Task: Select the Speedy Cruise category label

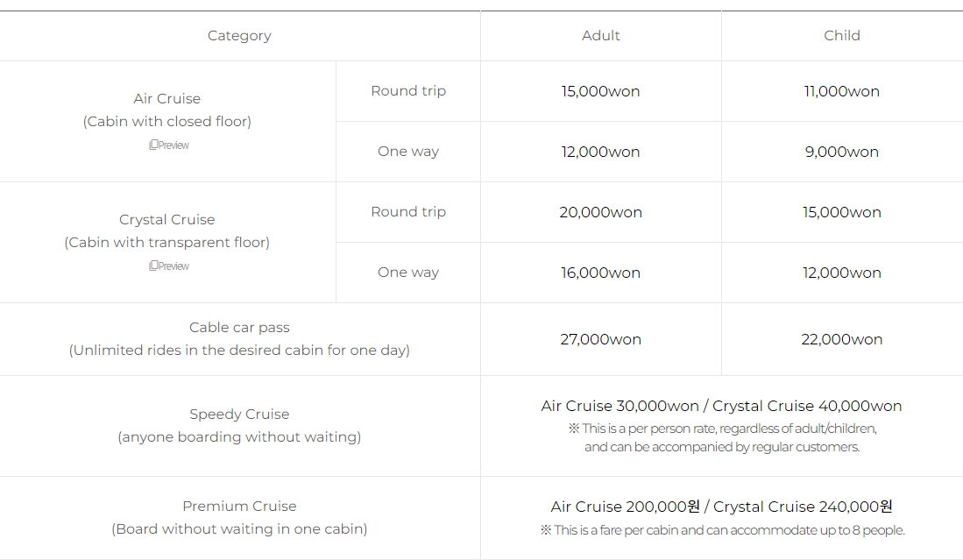Action: coord(239,415)
